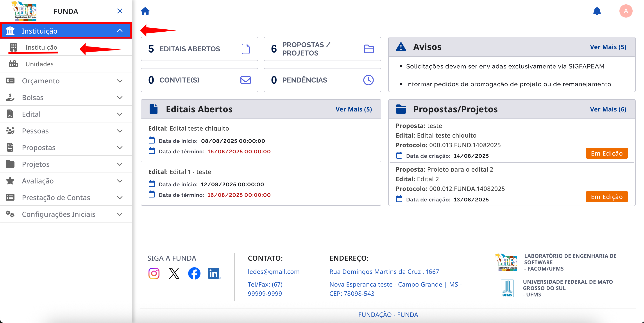Expand Prestação de Contas section
The width and height of the screenshot is (644, 323).
pyautogui.click(x=120, y=197)
